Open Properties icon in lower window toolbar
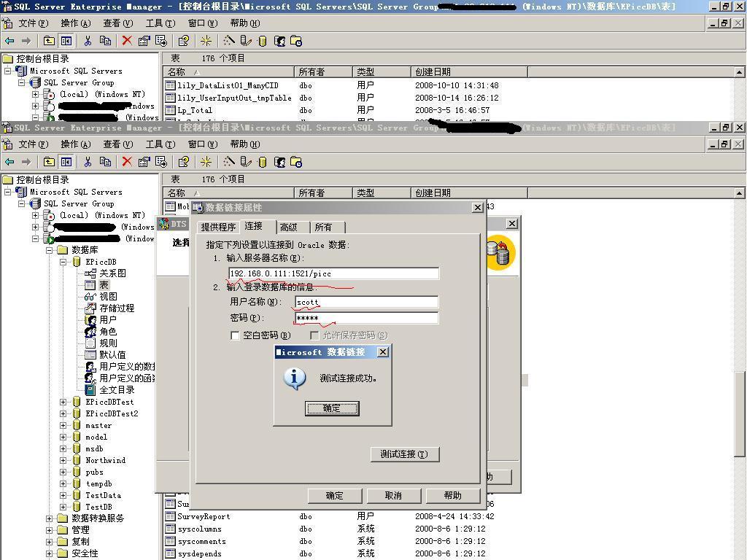The width and height of the screenshot is (747, 560). pyautogui.click(x=144, y=163)
